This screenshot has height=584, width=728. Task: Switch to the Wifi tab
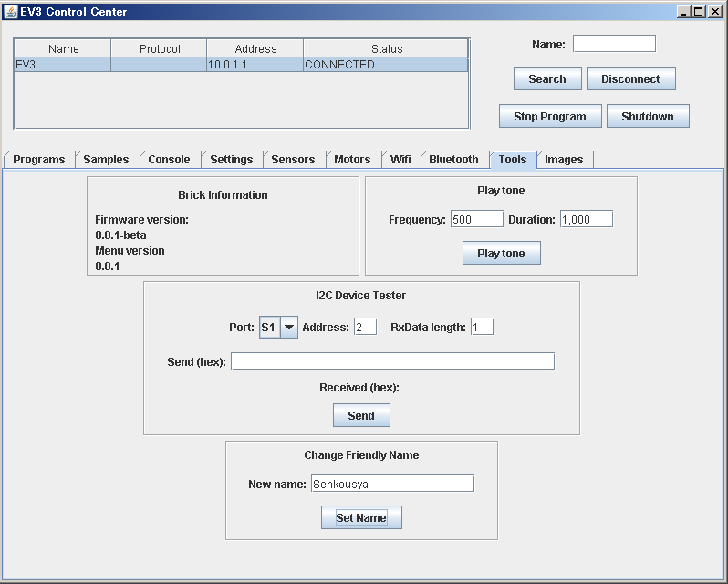click(x=400, y=160)
